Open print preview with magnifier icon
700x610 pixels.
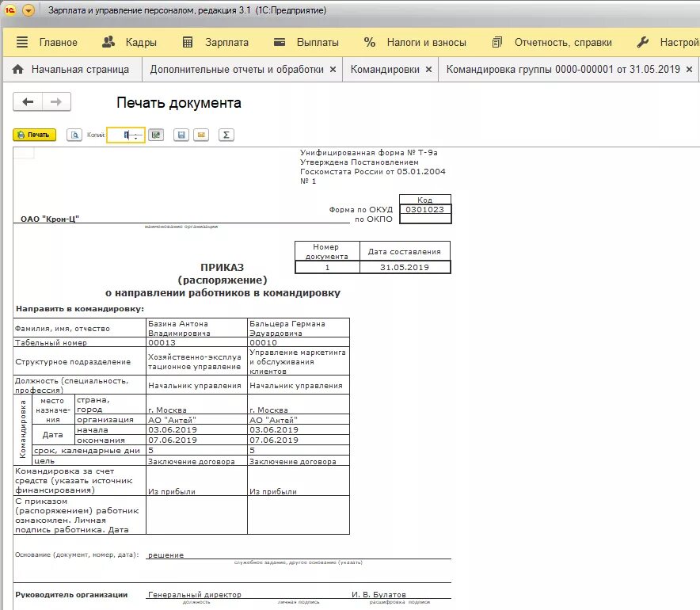[74, 135]
